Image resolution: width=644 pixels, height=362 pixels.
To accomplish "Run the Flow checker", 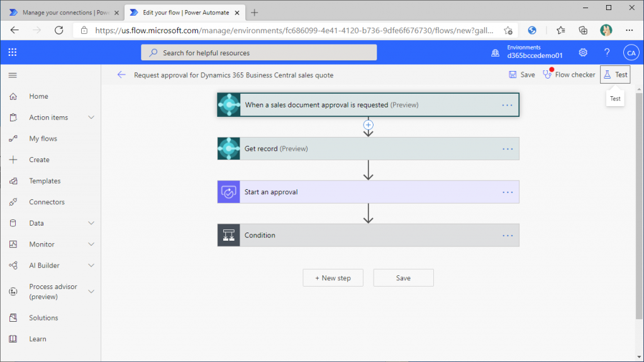I will click(569, 74).
